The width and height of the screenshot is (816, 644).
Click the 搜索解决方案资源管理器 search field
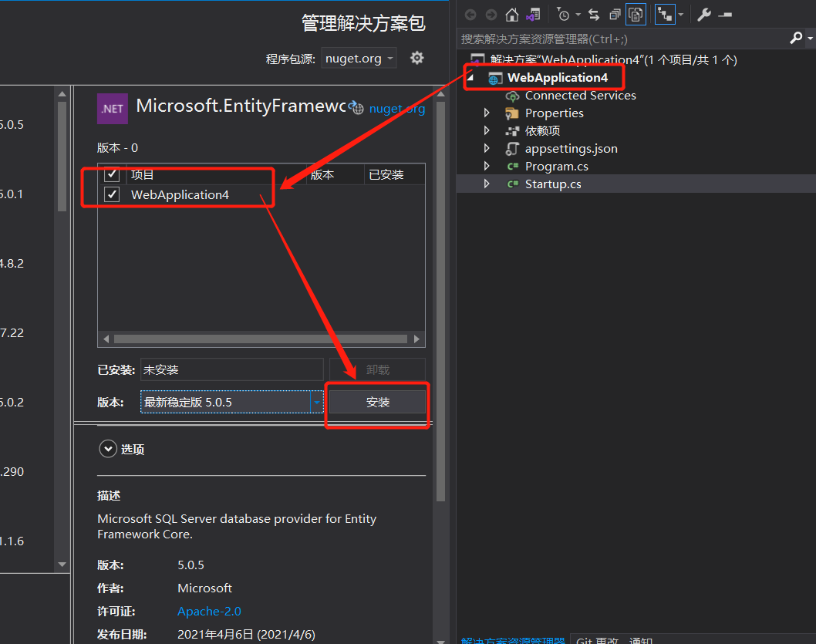tap(623, 39)
